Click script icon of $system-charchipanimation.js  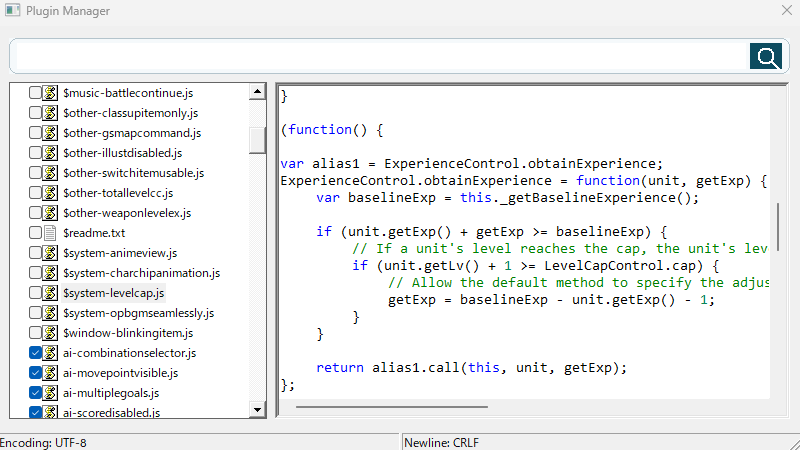coord(50,272)
